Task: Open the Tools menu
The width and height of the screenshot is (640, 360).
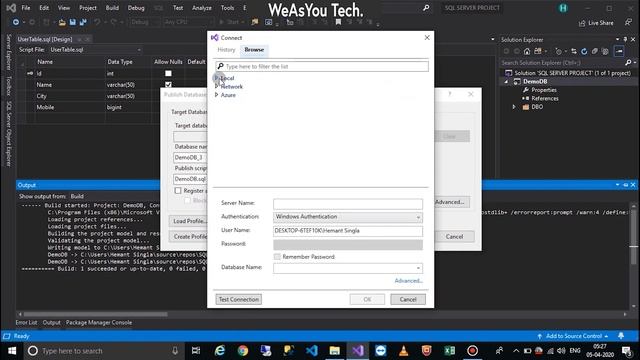Action: pyautogui.click(x=227, y=8)
